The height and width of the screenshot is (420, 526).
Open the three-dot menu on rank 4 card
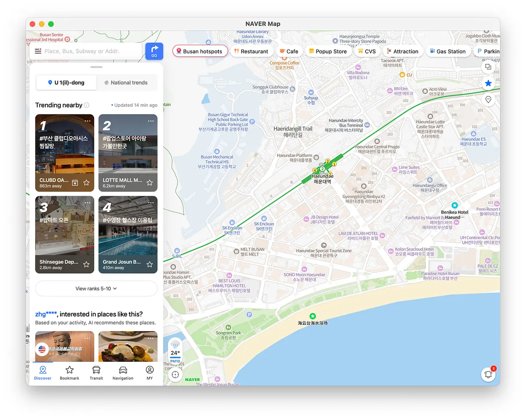tap(151, 202)
